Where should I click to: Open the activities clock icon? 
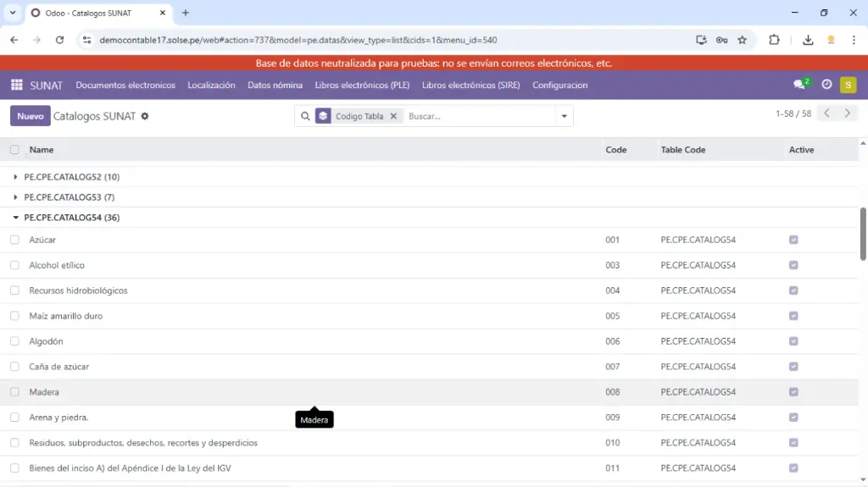pyautogui.click(x=826, y=85)
